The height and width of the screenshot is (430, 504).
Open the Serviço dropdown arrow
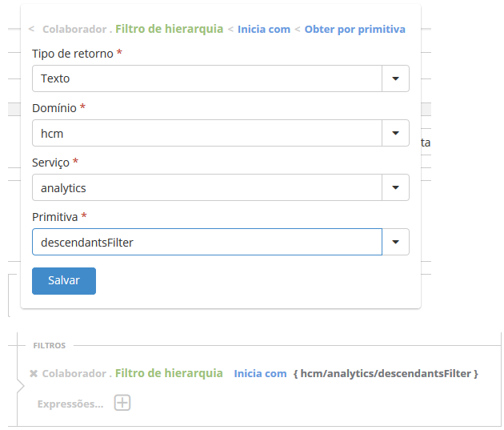[395, 187]
